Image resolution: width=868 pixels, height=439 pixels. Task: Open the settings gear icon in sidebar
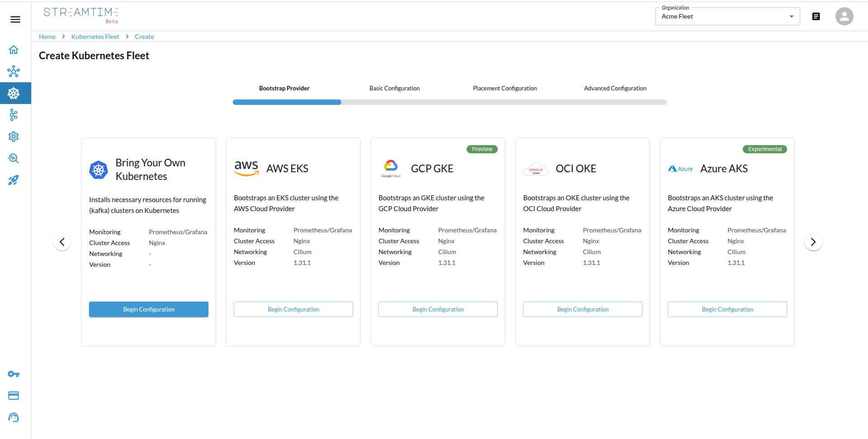click(x=14, y=137)
